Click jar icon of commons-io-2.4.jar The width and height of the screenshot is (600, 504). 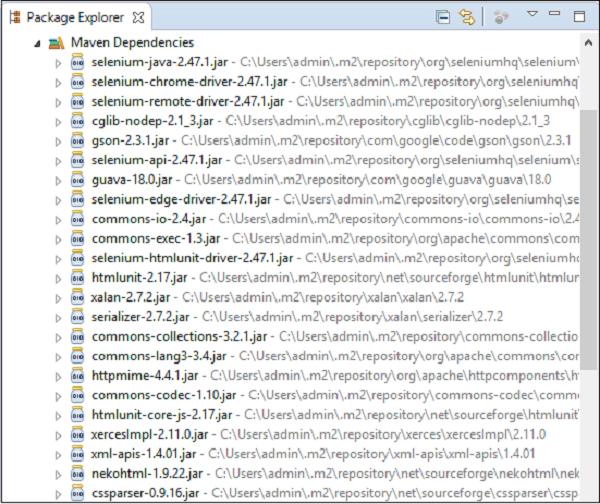tap(78, 219)
